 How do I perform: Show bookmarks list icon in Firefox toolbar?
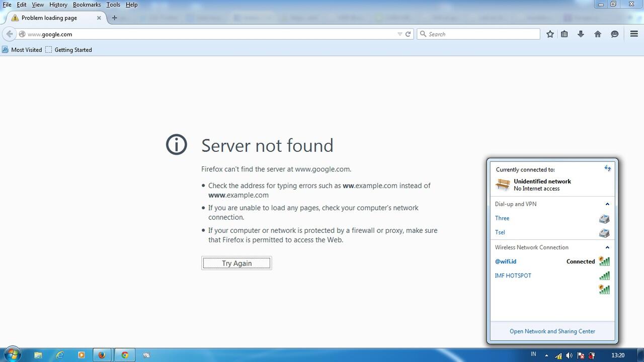tap(565, 34)
